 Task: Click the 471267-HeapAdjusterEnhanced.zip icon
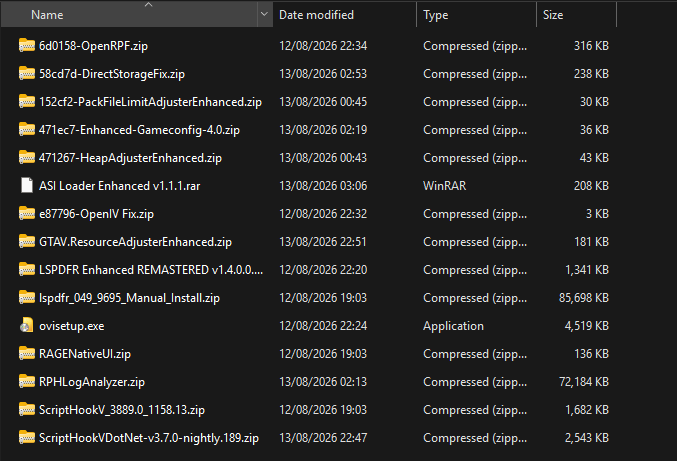pos(27,158)
